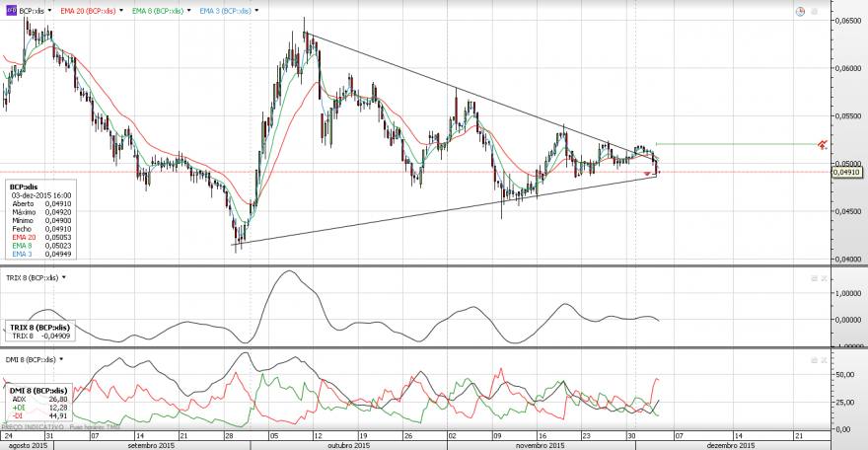Close the DMI 8 indicator panel
Screen dimensions: 868x450
824,360
